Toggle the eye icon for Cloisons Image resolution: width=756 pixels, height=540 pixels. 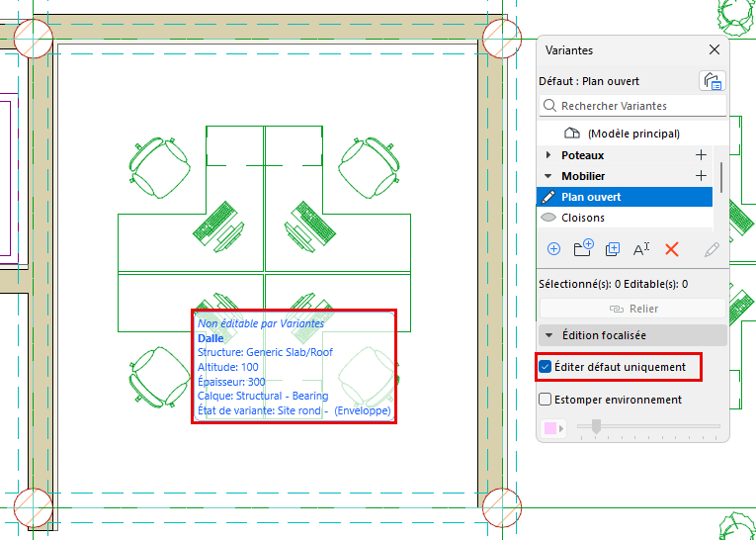548,218
